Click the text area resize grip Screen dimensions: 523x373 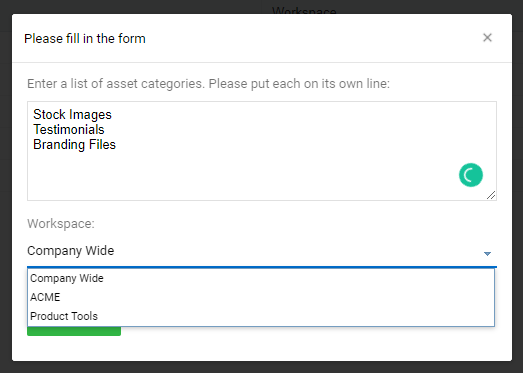[x=491, y=195]
